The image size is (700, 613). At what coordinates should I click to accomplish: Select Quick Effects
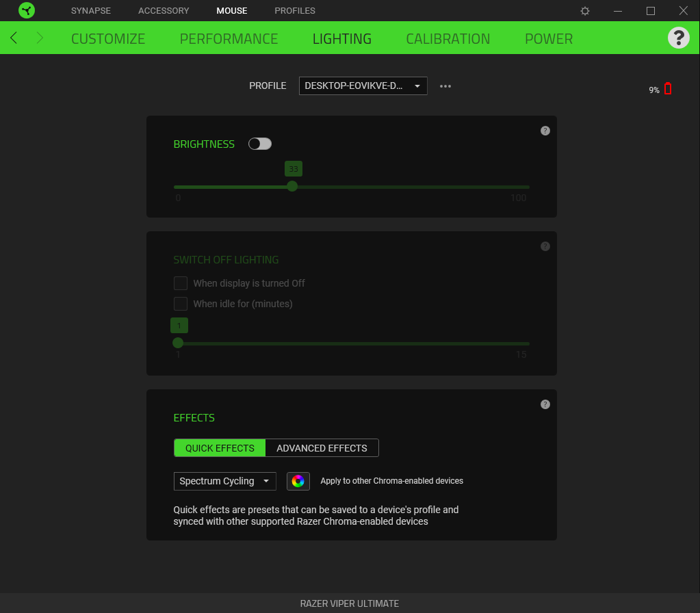(220, 448)
